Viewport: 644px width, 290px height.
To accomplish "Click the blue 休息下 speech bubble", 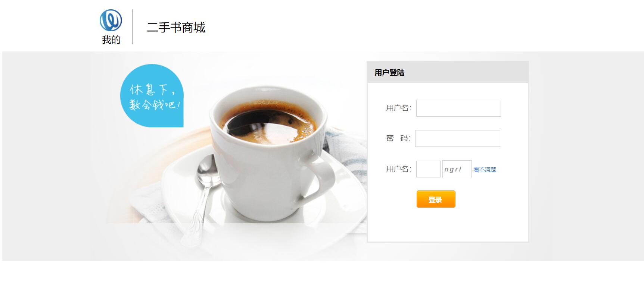I will 152,96.
